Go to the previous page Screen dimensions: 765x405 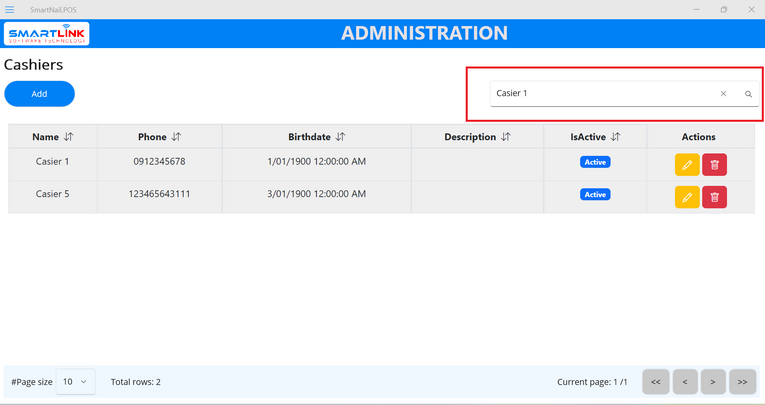pos(684,382)
